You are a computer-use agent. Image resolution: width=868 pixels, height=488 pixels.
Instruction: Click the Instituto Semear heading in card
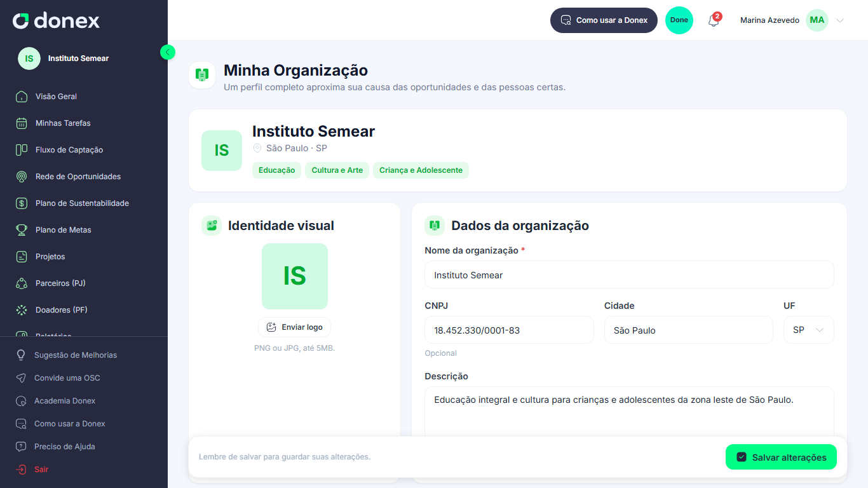click(x=313, y=132)
